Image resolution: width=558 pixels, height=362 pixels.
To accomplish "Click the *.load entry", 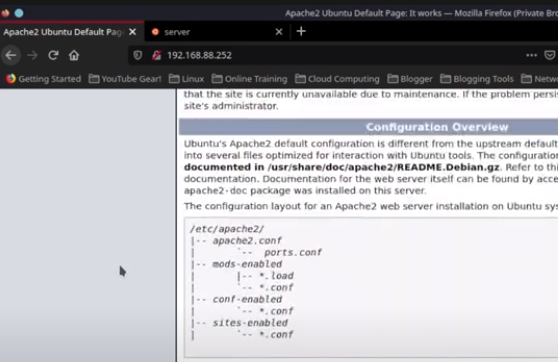I will 276,276.
